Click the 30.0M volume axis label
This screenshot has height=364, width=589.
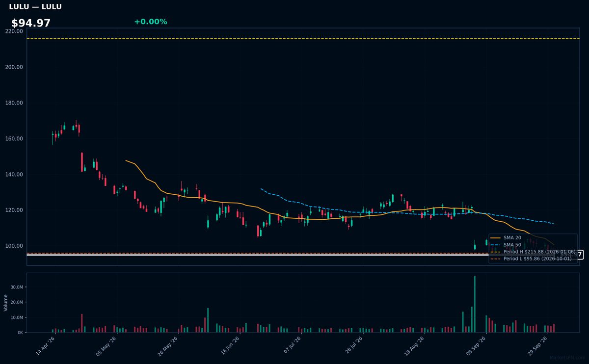pyautogui.click(x=17, y=287)
